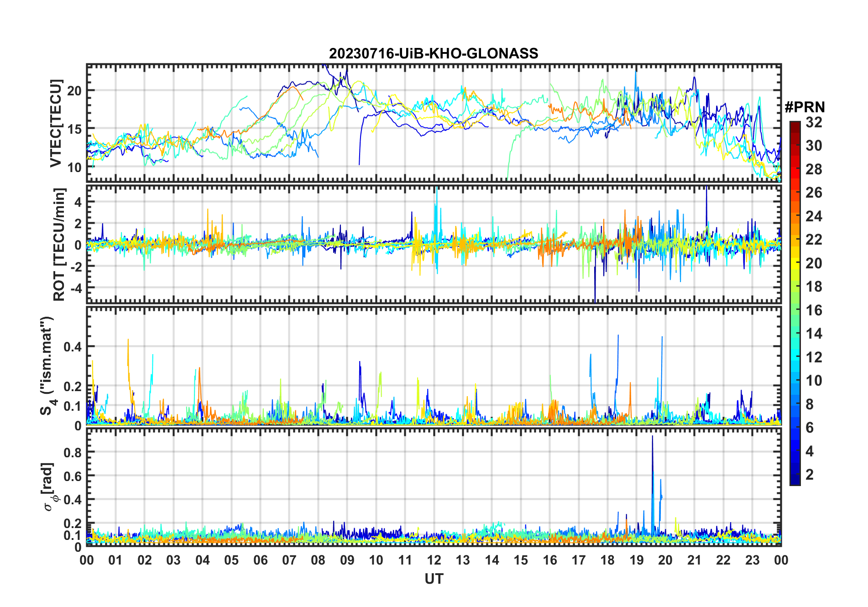Click colorbar tick label 16

pyautogui.click(x=814, y=310)
